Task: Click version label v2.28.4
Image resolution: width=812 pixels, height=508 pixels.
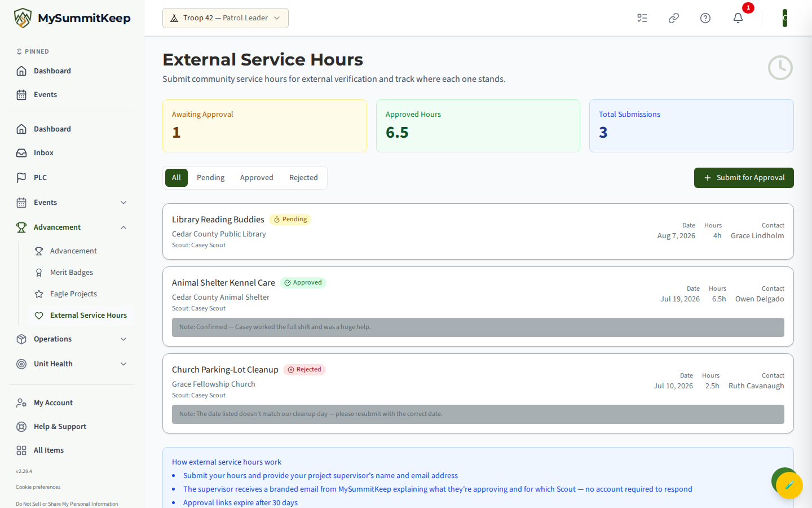Action: pos(24,471)
